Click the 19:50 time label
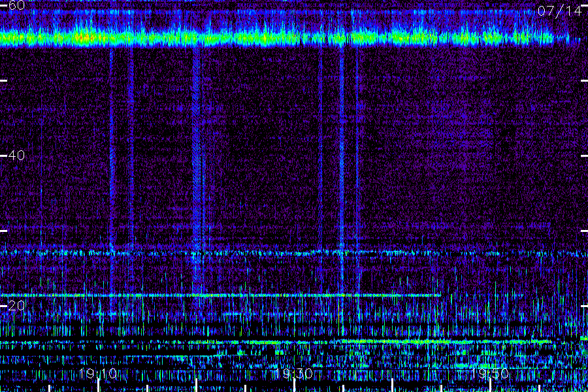The image size is (588, 392). 490,374
